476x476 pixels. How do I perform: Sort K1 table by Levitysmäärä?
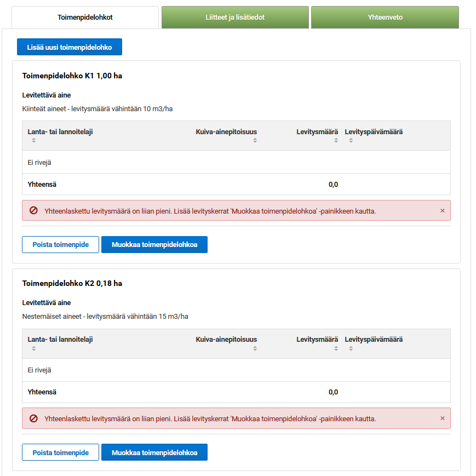point(317,132)
